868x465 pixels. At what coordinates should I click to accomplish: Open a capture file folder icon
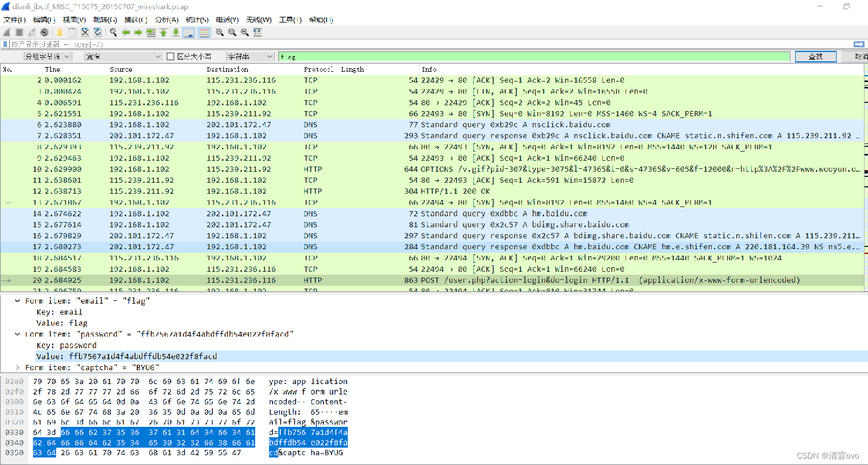(59, 32)
